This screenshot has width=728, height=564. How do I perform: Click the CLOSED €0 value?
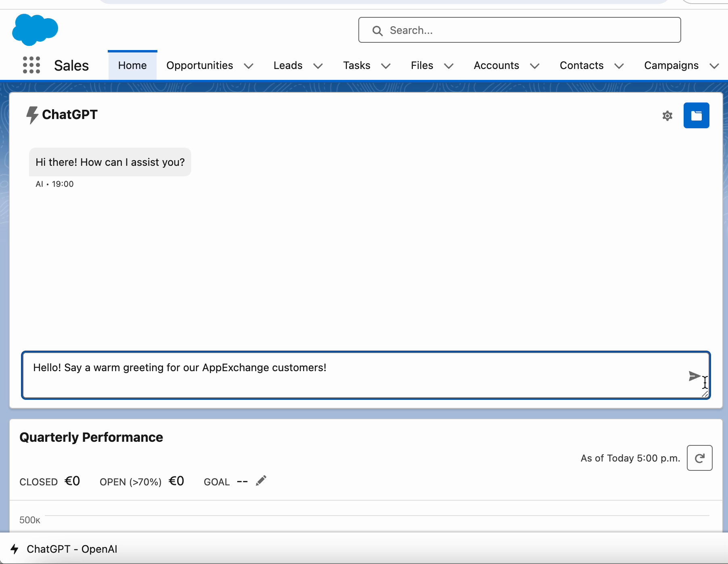(x=72, y=481)
